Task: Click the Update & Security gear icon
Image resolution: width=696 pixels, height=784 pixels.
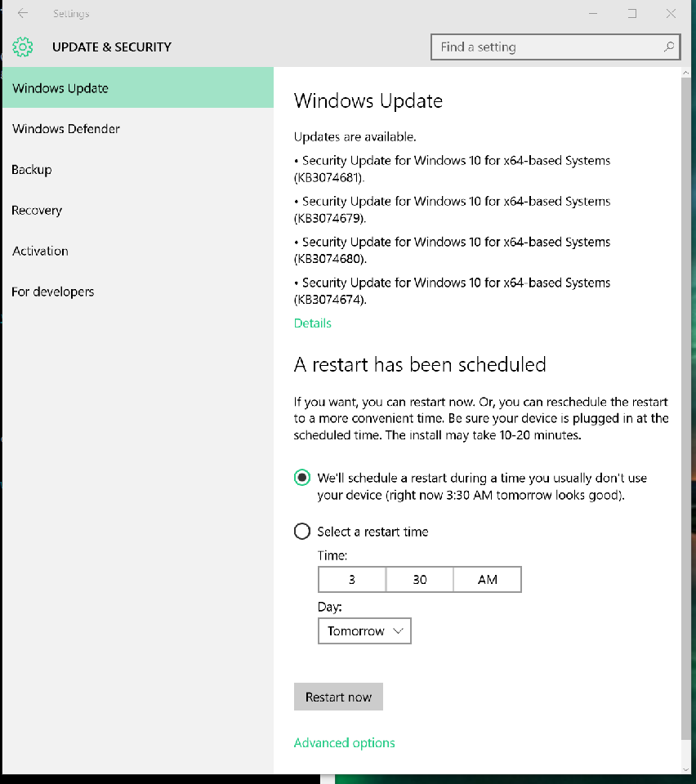Action: tap(23, 47)
